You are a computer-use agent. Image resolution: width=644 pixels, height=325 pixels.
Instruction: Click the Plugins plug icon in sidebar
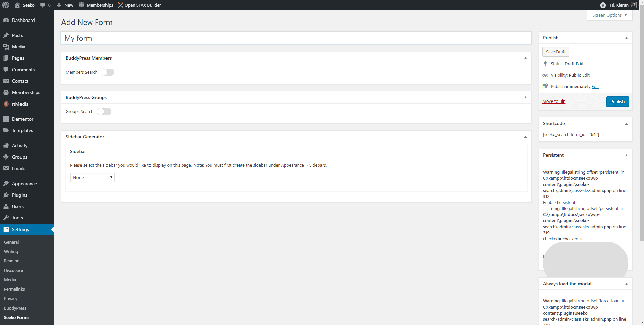click(6, 195)
